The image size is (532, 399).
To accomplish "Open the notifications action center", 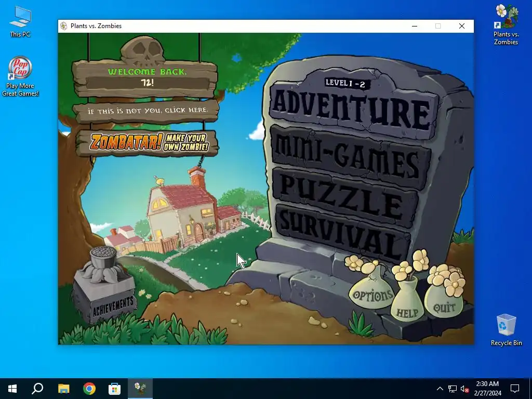I will 515,389.
